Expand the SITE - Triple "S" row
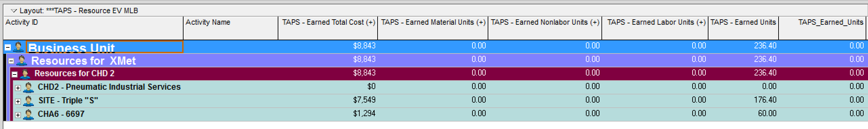 (x=18, y=101)
